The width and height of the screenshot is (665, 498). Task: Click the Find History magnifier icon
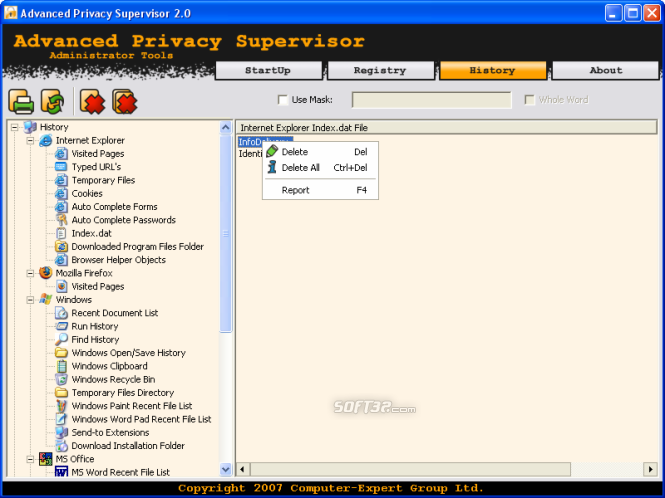[61, 339]
